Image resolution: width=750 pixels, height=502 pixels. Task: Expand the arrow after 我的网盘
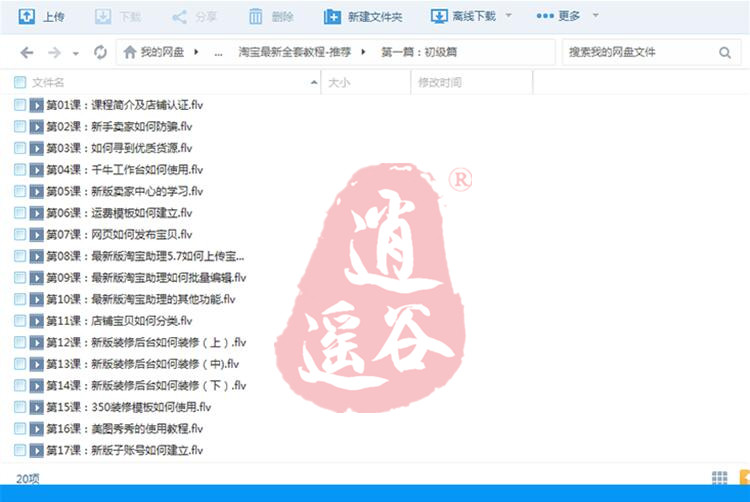pyautogui.click(x=196, y=52)
